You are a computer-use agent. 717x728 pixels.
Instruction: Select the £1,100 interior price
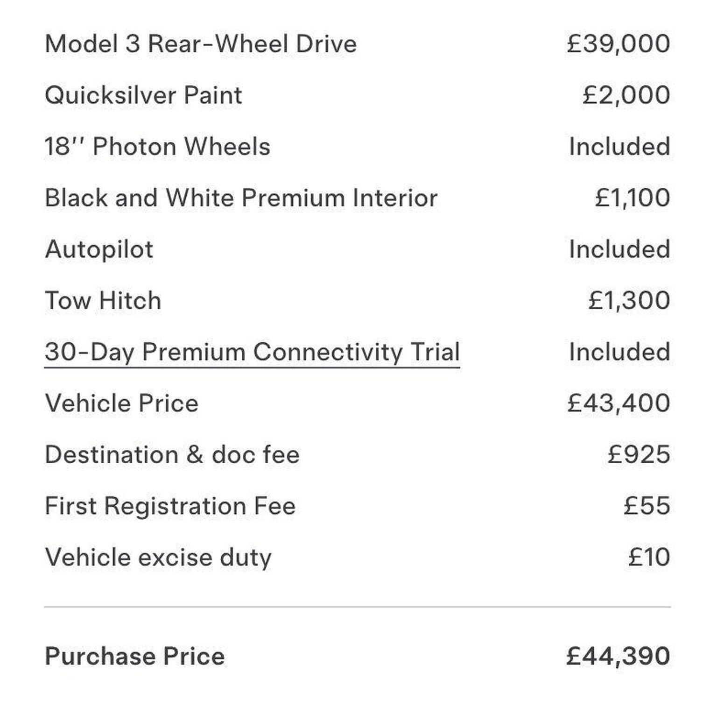tap(633, 198)
